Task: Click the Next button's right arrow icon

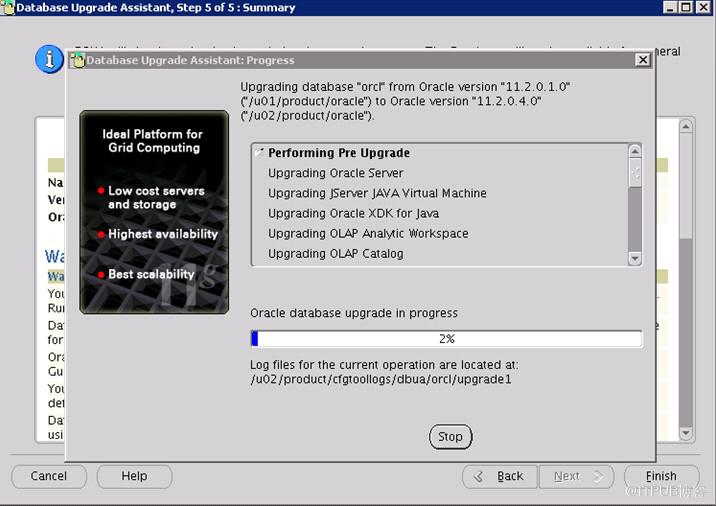Action: coord(598,477)
